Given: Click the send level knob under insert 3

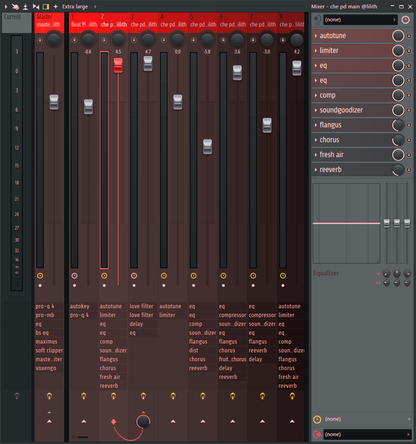Looking at the screenshot, I should point(143,422).
